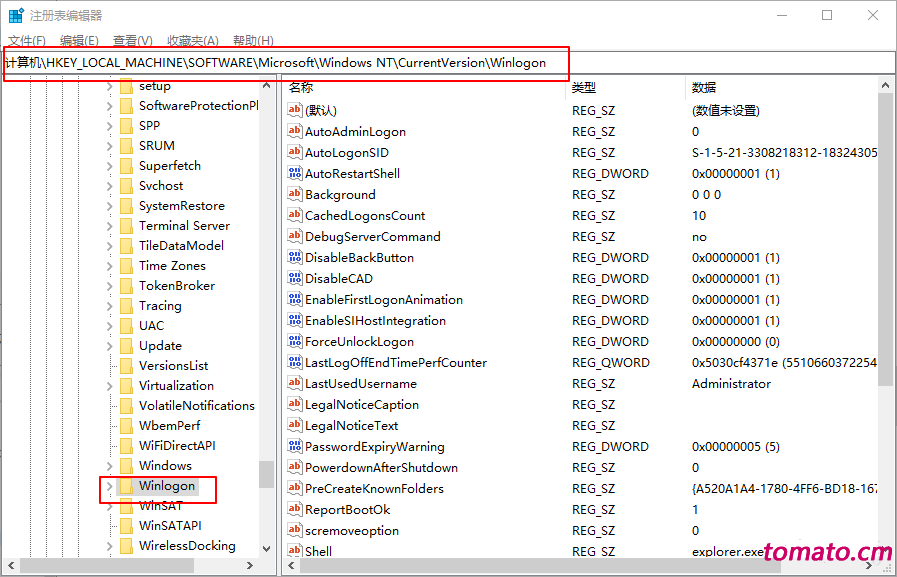Select the SoftwareProtectionPl key
The height and width of the screenshot is (577, 897).
pos(198,106)
